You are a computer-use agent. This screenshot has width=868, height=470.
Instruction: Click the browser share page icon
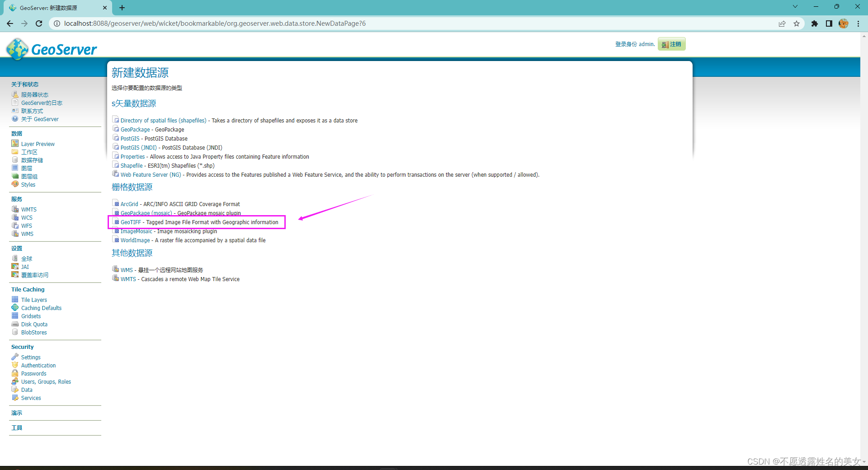point(782,23)
